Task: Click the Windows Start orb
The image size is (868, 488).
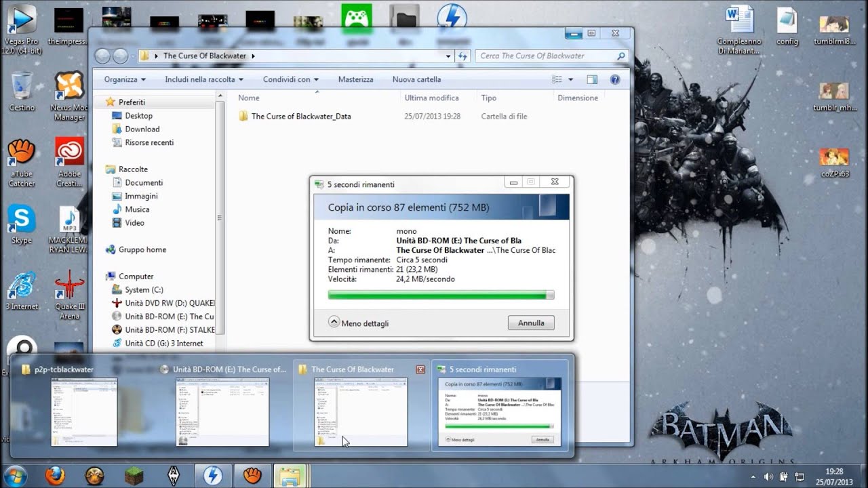Action: (16, 476)
